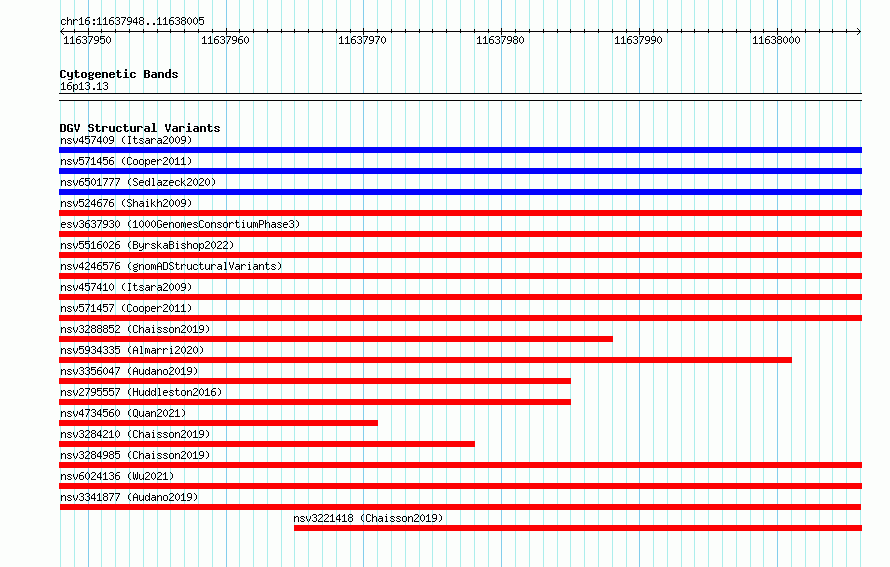Select the red bar under nsv6024136
This screenshot has width=890, height=567.
tap(460, 486)
